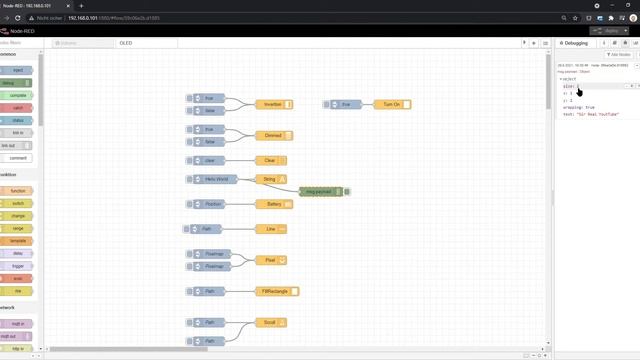The height and width of the screenshot is (360, 640).
Task: Pick the exec node in palette
Action: click(16, 278)
